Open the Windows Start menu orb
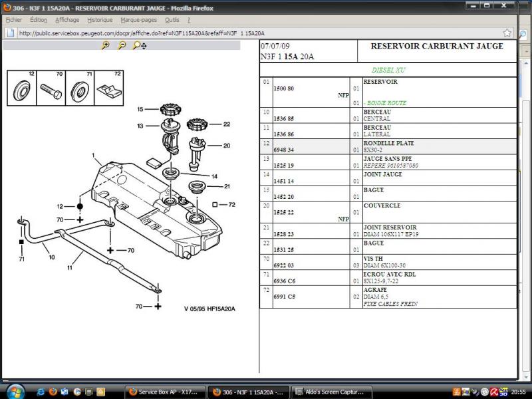Image resolution: width=532 pixels, height=399 pixels. point(15,391)
